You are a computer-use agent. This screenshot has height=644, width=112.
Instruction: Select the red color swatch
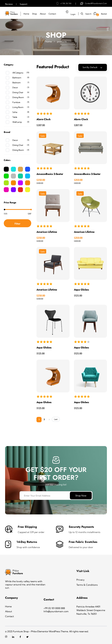click(21, 190)
